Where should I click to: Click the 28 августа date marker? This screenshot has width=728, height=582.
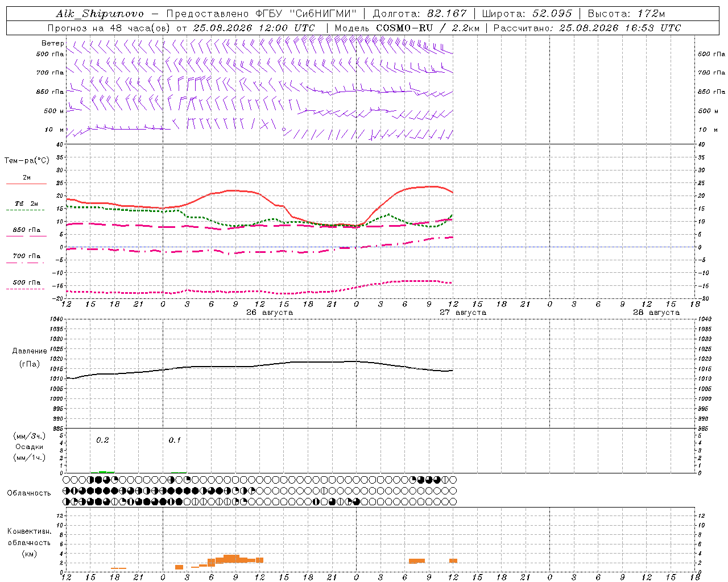pos(656,313)
